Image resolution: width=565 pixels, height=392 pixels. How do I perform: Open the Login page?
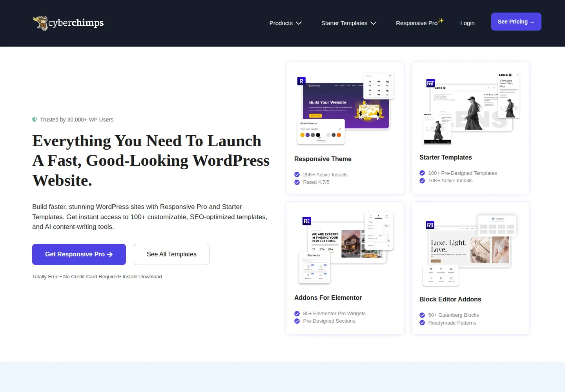(x=467, y=23)
